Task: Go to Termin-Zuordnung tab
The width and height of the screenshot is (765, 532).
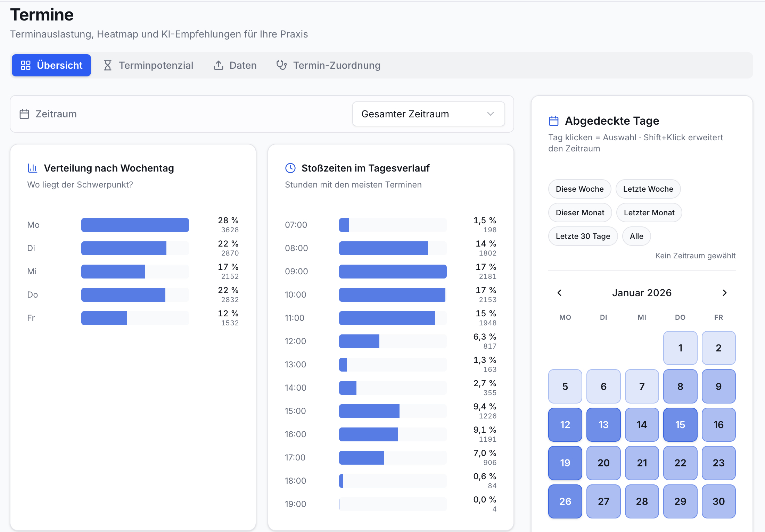Action: 328,65
